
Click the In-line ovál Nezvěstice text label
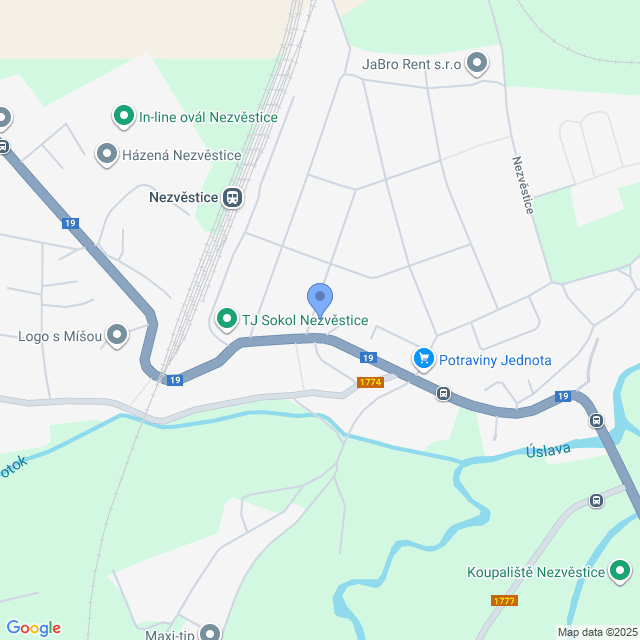click(208, 118)
